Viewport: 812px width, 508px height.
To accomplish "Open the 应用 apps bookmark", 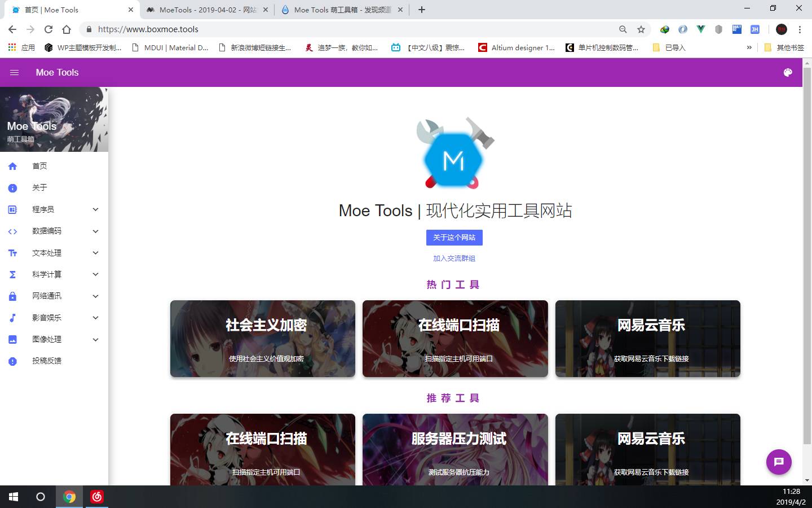I will pos(21,47).
